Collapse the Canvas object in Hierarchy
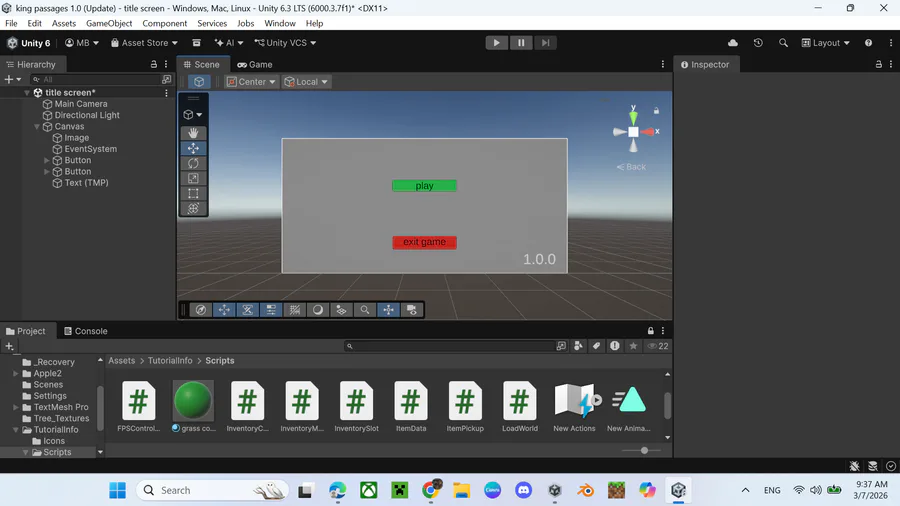 pos(37,126)
